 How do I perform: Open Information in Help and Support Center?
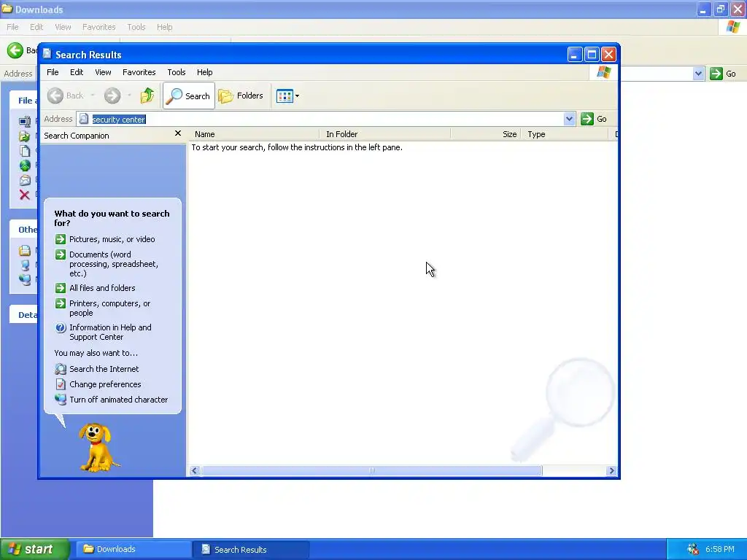[x=111, y=332]
